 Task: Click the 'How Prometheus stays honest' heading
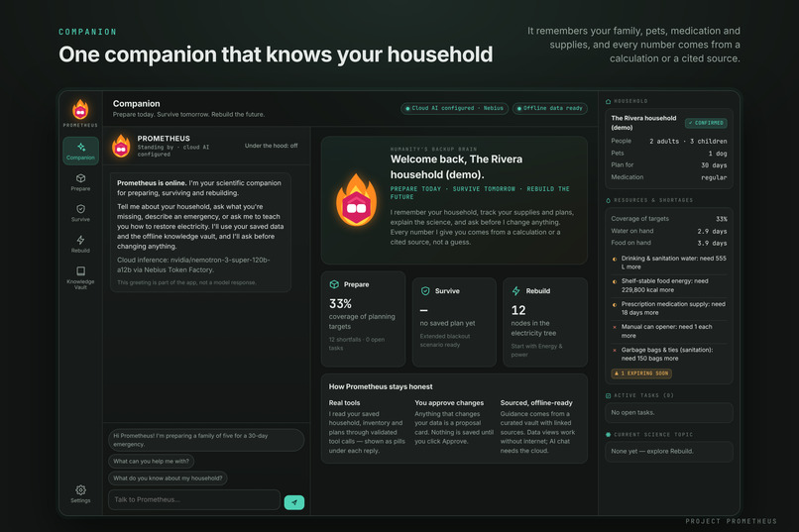pyautogui.click(x=381, y=387)
